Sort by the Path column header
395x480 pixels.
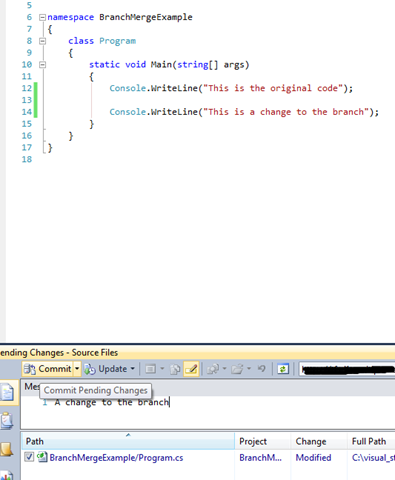[x=128, y=441]
